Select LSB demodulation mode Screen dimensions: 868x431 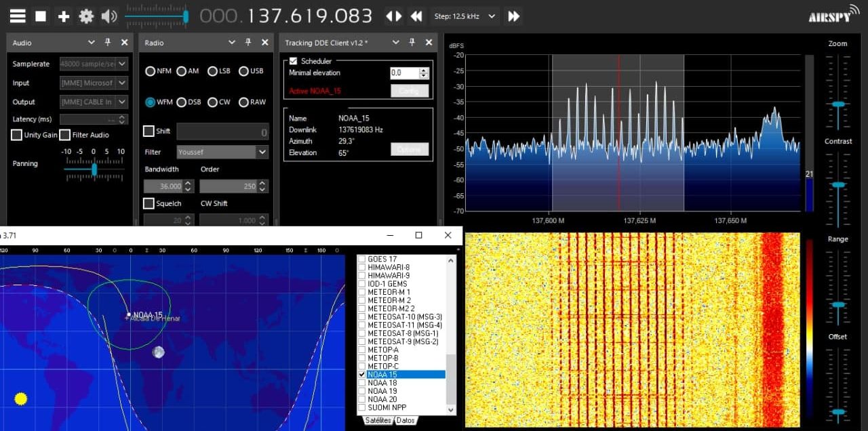(x=212, y=71)
